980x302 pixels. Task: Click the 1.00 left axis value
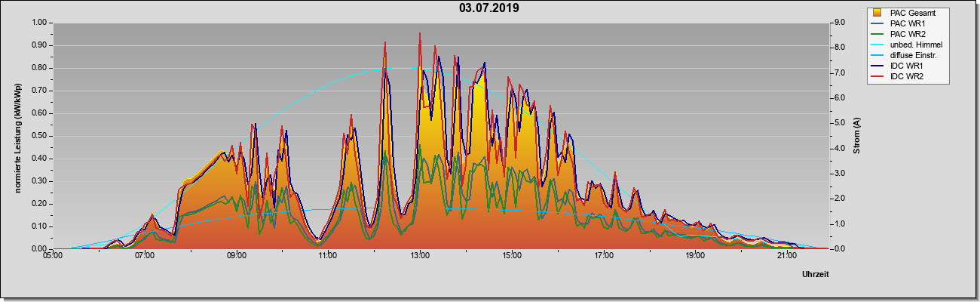[38, 23]
